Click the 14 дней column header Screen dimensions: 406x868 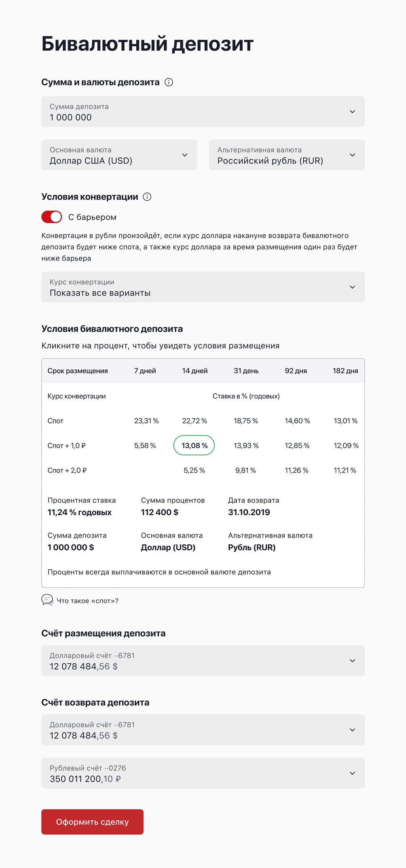coord(195,371)
